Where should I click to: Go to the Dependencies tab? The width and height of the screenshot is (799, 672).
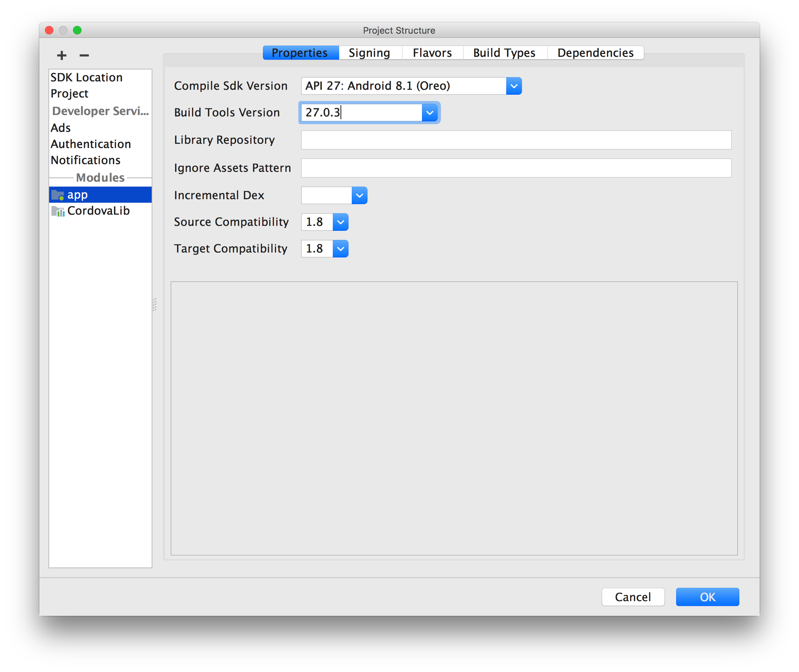point(595,53)
